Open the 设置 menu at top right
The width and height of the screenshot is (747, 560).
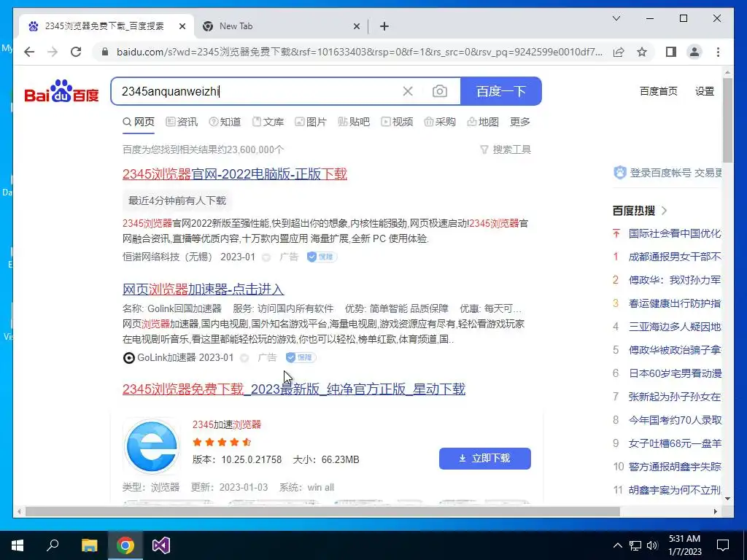point(705,91)
